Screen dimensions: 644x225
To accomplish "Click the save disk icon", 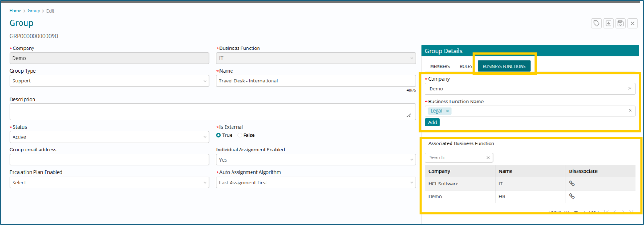I will click(620, 23).
